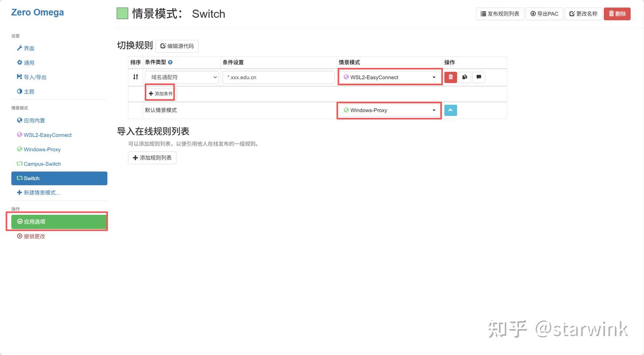644x355 pixels.
Task: Click the *.xxx.edu.cn condition input field
Action: click(x=279, y=77)
